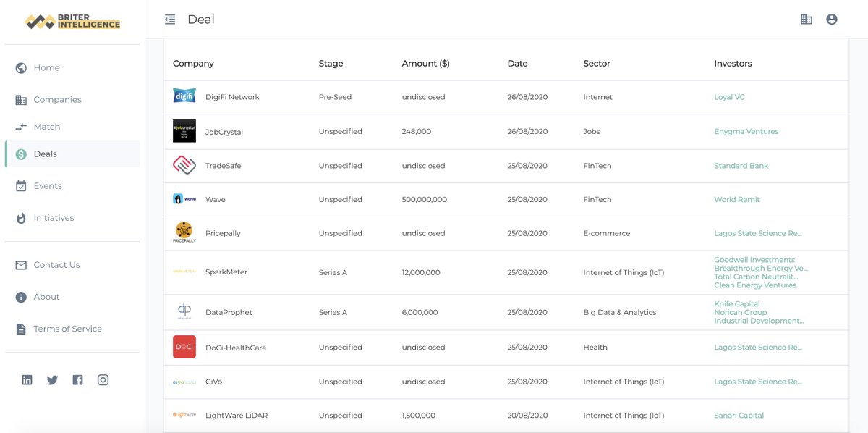Click the Company column header

point(193,64)
